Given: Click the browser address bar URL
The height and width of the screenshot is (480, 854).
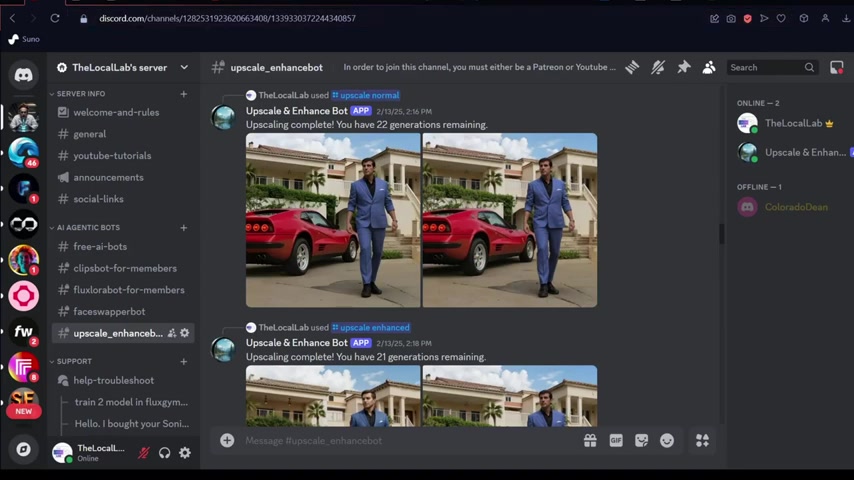Looking at the screenshot, I should (x=228, y=19).
